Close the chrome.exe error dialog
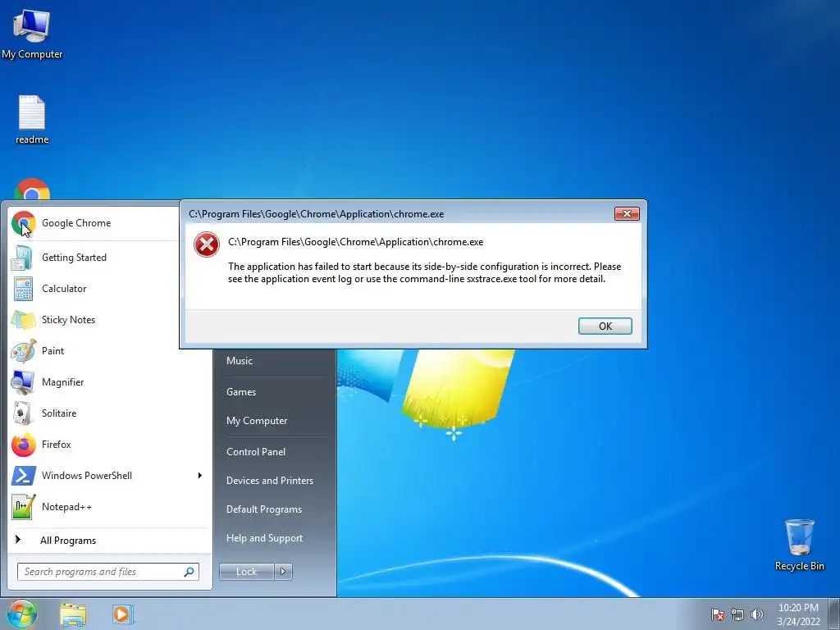The height and width of the screenshot is (630, 840). (x=627, y=214)
